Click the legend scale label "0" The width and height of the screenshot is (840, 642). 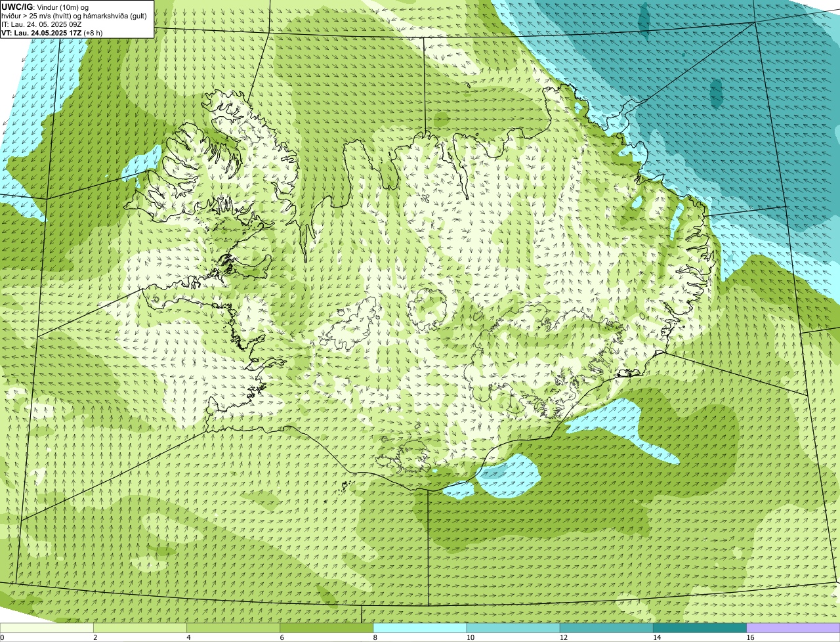pyautogui.click(x=3, y=637)
